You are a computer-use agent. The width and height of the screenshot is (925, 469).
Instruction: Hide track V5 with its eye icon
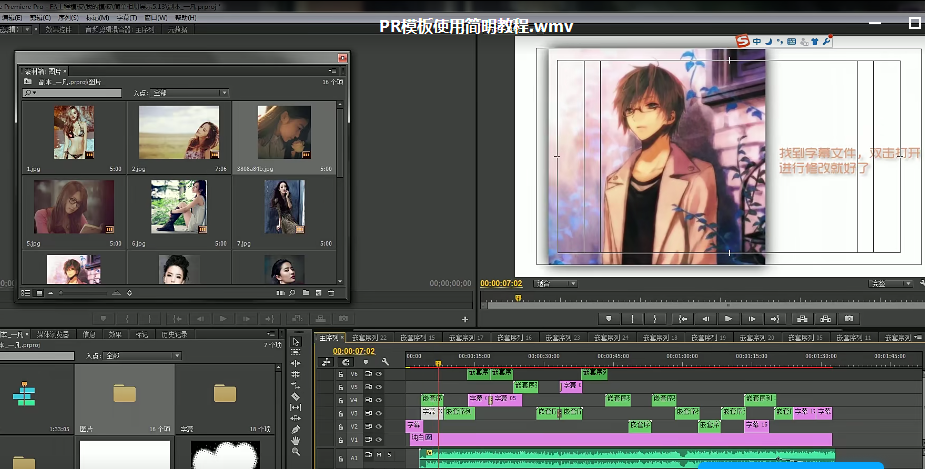[379, 387]
